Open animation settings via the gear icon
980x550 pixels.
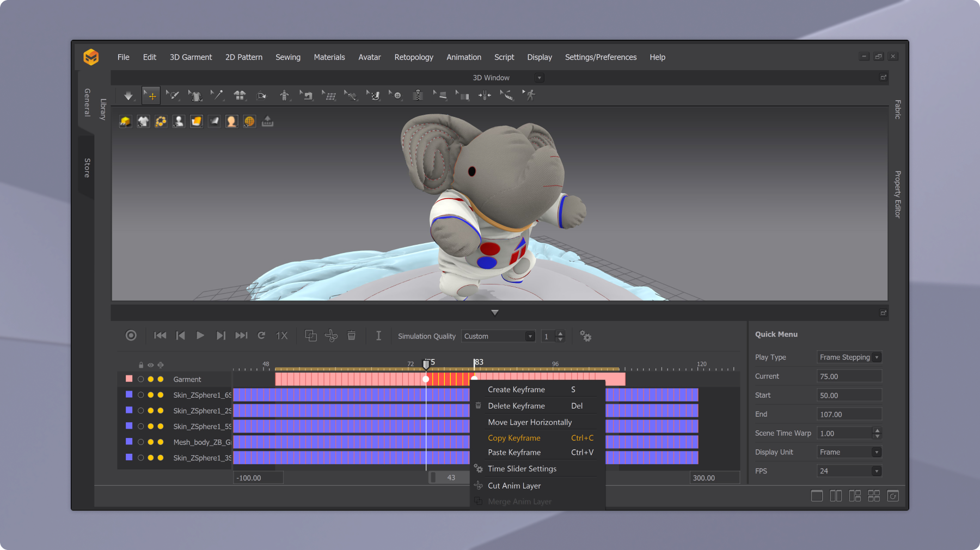pos(585,336)
